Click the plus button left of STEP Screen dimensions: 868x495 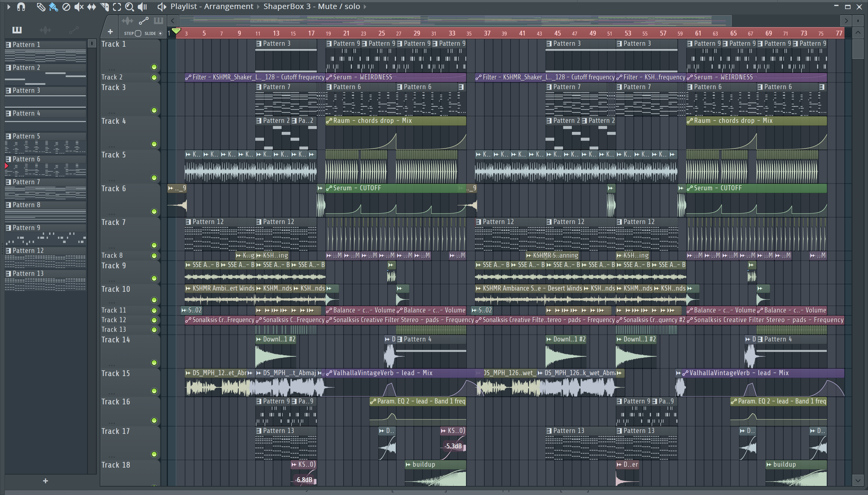(x=110, y=32)
